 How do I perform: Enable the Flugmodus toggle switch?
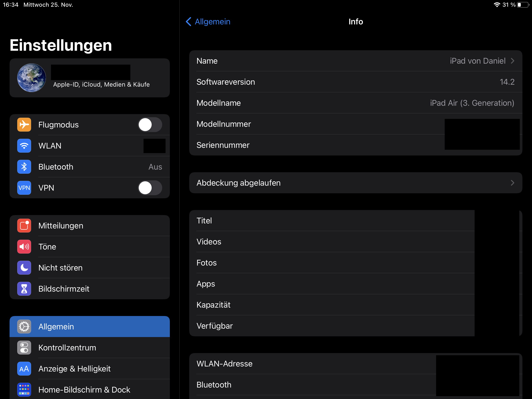[150, 125]
